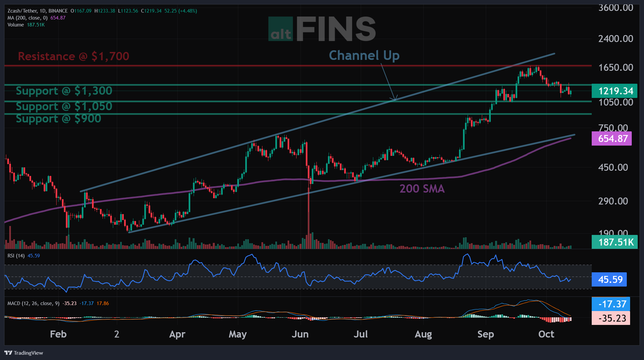Click the 187.51K volume axis label
644x360 pixels.
click(x=615, y=242)
